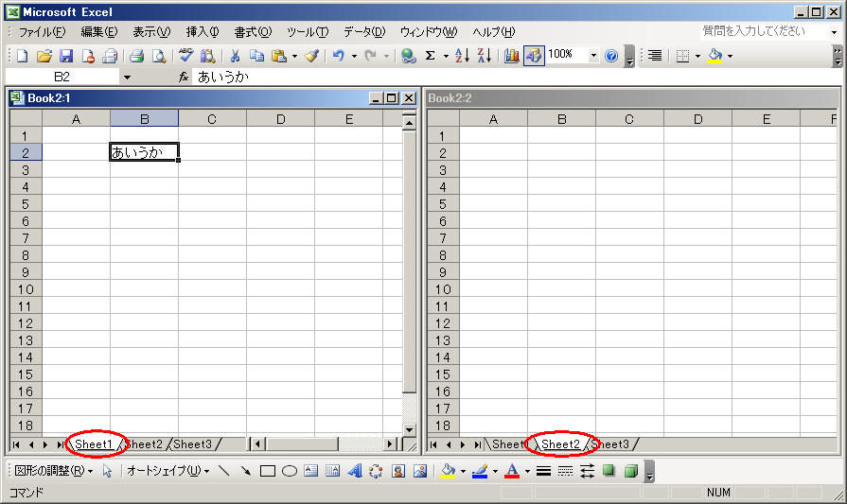Click the Cut scissors icon

pyautogui.click(x=235, y=56)
